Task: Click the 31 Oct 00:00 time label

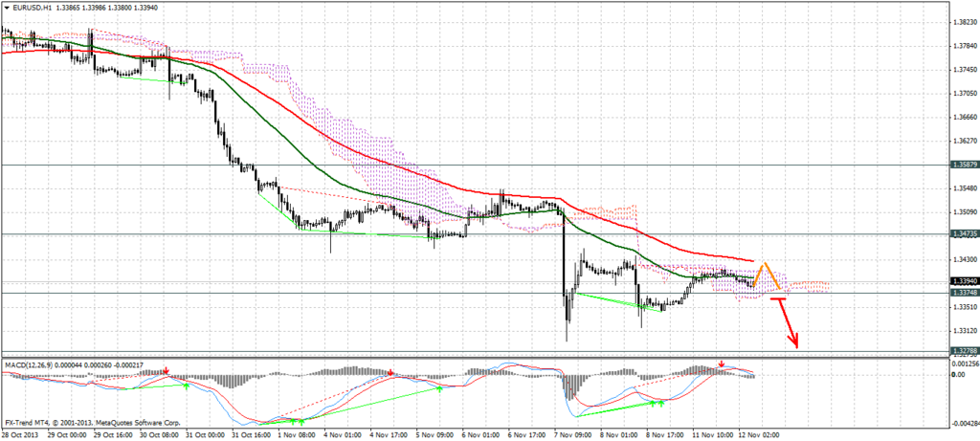Action: click(205, 433)
